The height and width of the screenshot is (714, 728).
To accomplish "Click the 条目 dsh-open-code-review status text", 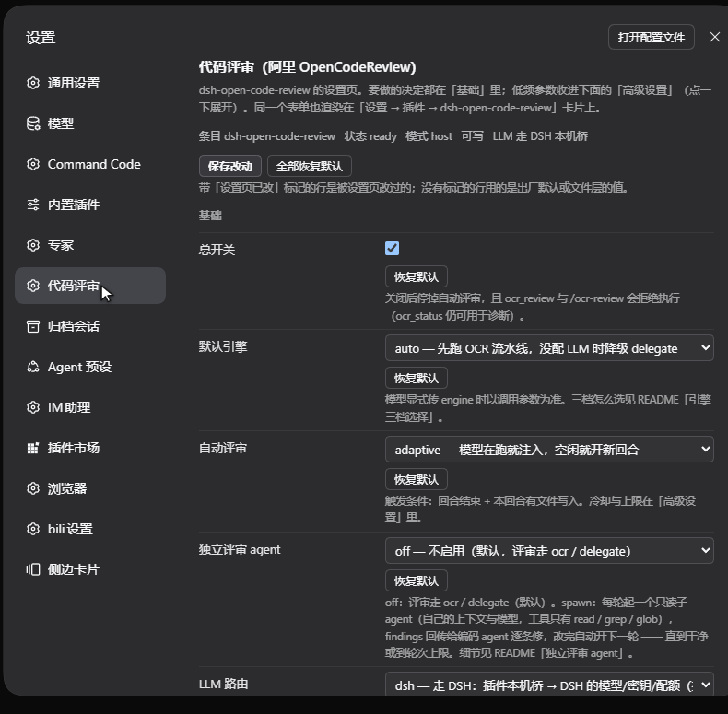I will point(267,136).
